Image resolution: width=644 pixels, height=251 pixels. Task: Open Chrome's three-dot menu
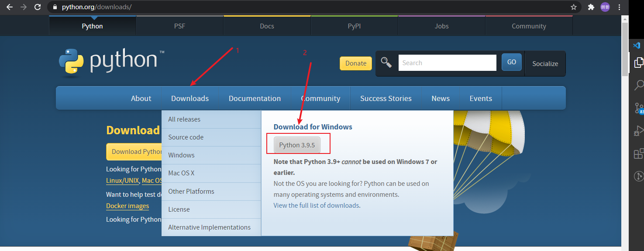pos(619,7)
